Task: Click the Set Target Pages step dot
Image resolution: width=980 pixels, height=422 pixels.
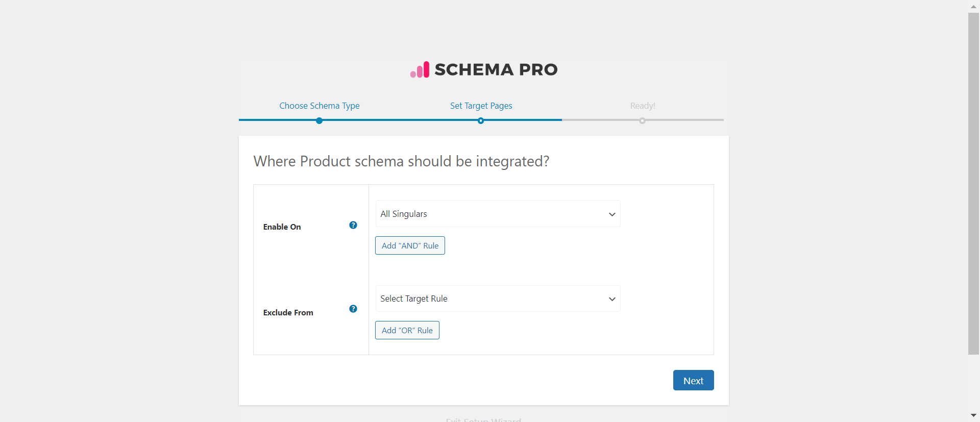Action: coord(481,121)
